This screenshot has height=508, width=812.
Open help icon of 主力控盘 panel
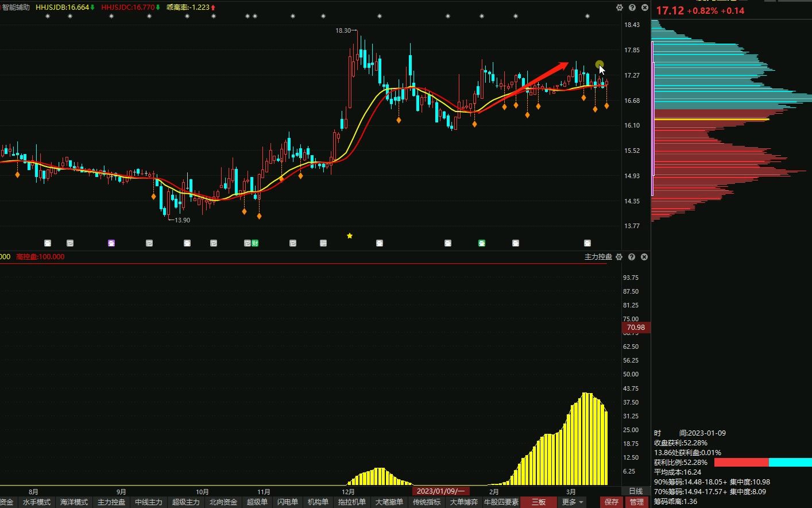coord(632,257)
